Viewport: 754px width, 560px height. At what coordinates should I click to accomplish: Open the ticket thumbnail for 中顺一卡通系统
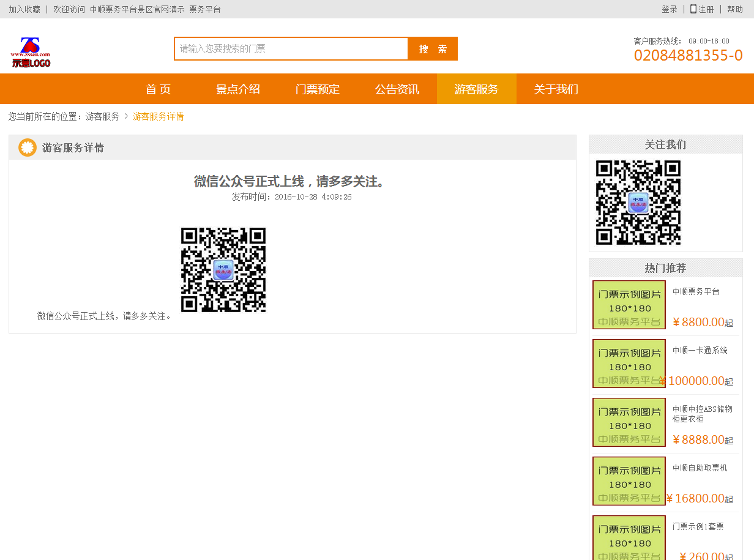pos(629,364)
